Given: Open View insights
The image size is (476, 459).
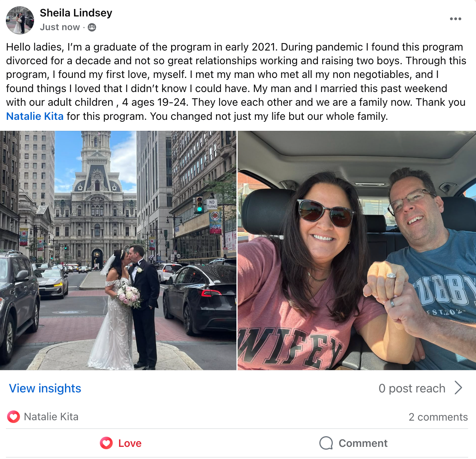Looking at the screenshot, I should [x=45, y=388].
